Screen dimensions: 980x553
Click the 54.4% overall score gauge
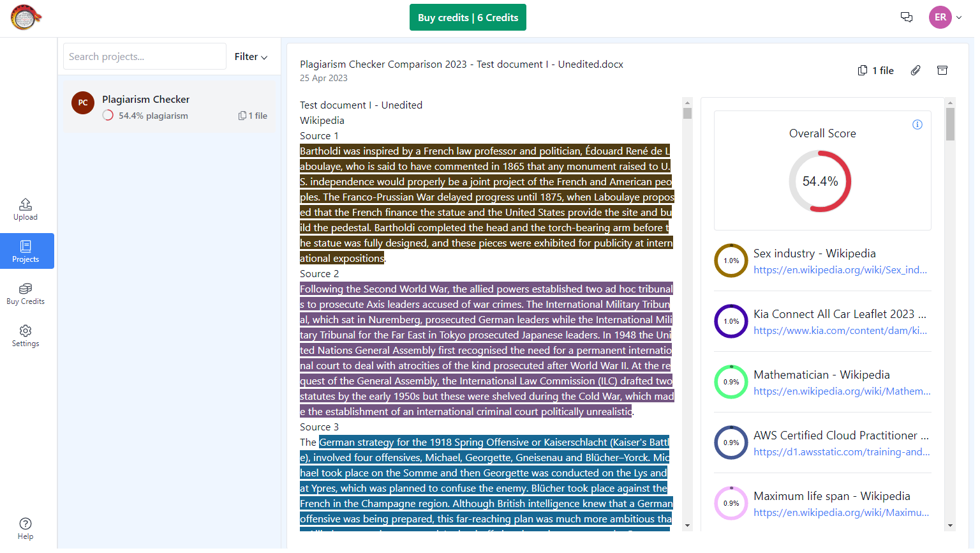coord(820,181)
